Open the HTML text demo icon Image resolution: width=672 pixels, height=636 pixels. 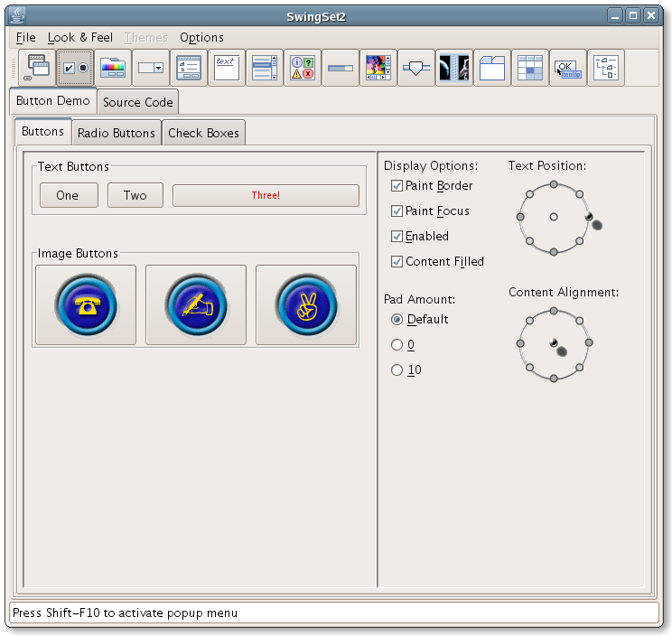click(227, 68)
